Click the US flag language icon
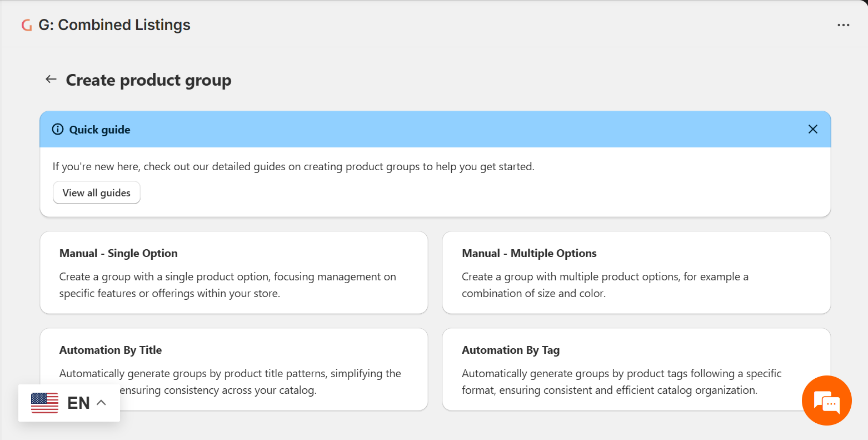This screenshot has height=440, width=868. coord(44,403)
